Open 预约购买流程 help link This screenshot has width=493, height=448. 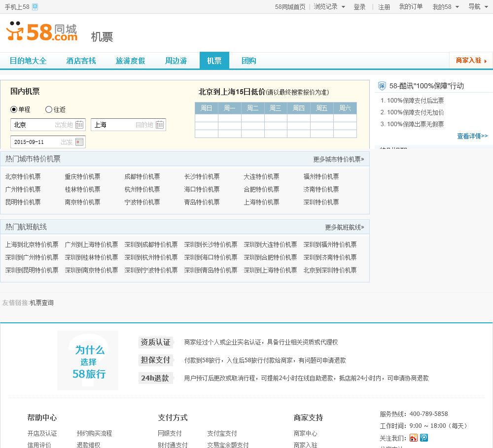pos(94,434)
